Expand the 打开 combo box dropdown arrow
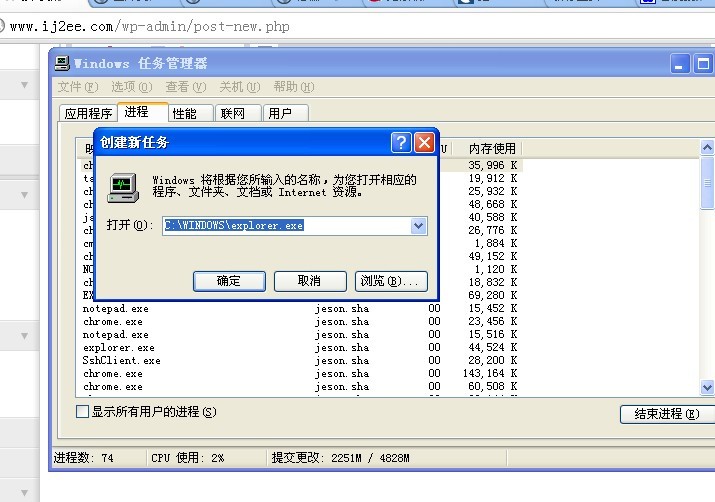Screen dimensions: 715x502 [419, 226]
